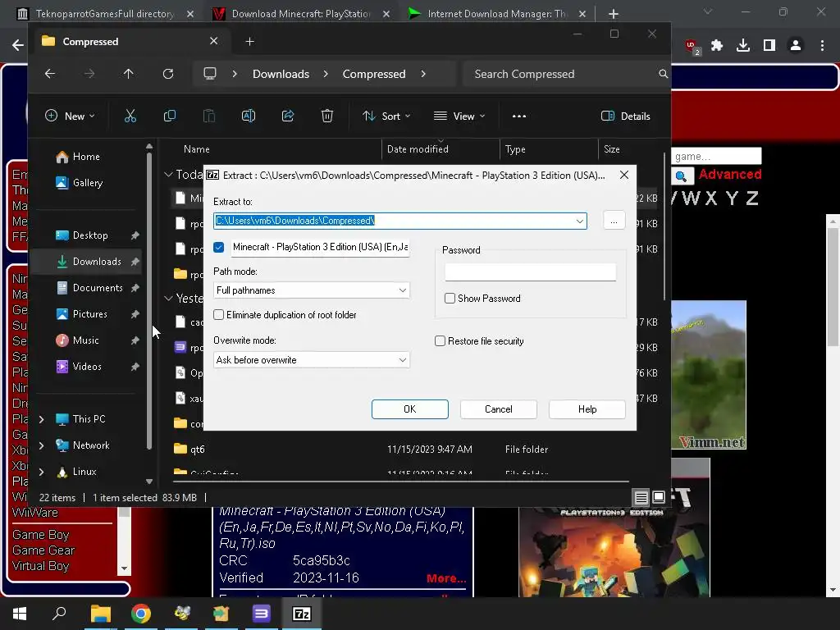Collapse the Yesterday file group
840x630 pixels.
tap(168, 298)
